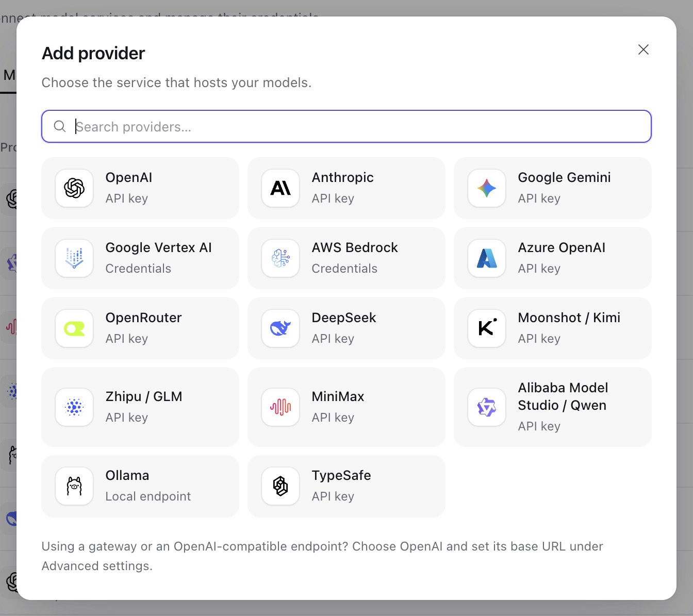
Task: Choose the OpenAI provider name
Action: point(129,177)
